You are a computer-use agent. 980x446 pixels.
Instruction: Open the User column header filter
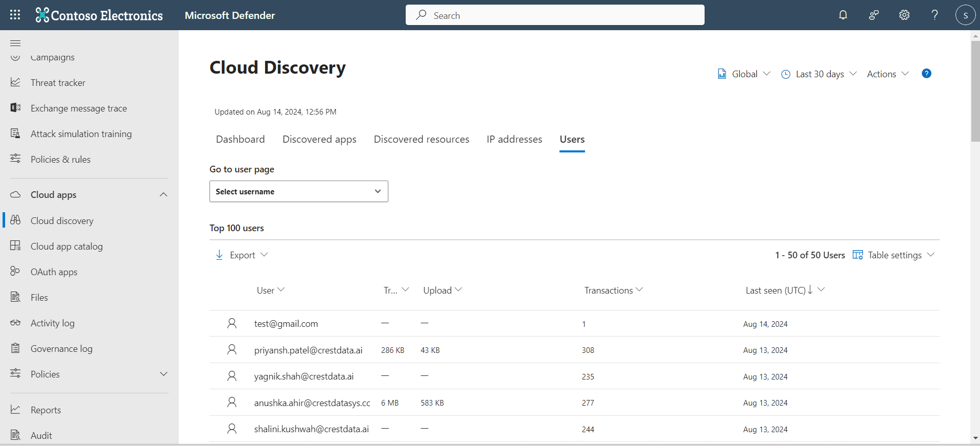pyautogui.click(x=271, y=290)
